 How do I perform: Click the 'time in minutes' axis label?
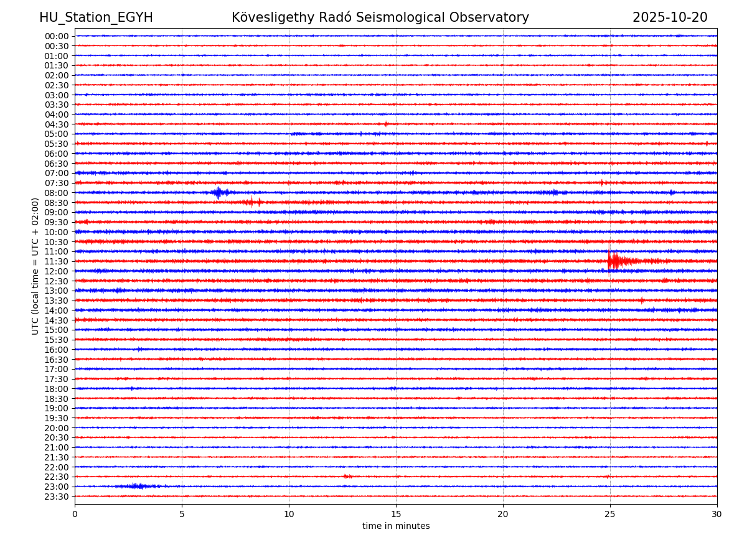point(396,526)
